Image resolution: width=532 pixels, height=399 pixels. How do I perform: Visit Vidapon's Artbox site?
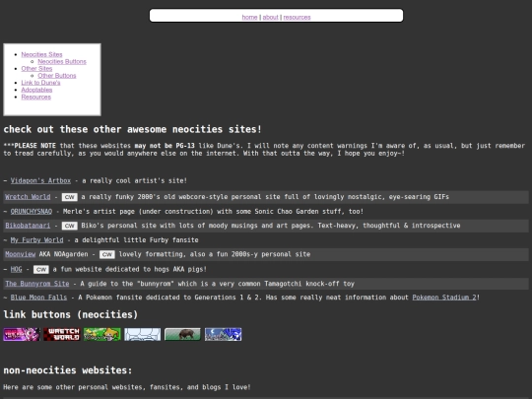tap(40, 181)
